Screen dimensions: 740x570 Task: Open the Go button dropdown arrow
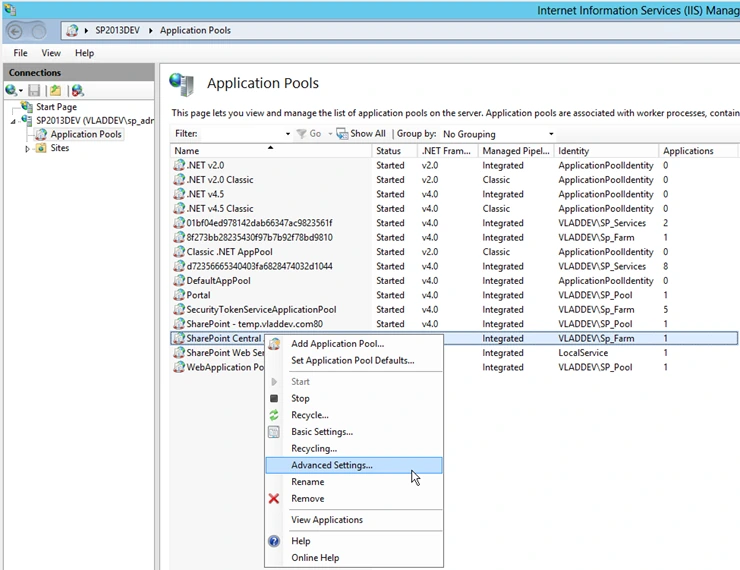coord(330,134)
